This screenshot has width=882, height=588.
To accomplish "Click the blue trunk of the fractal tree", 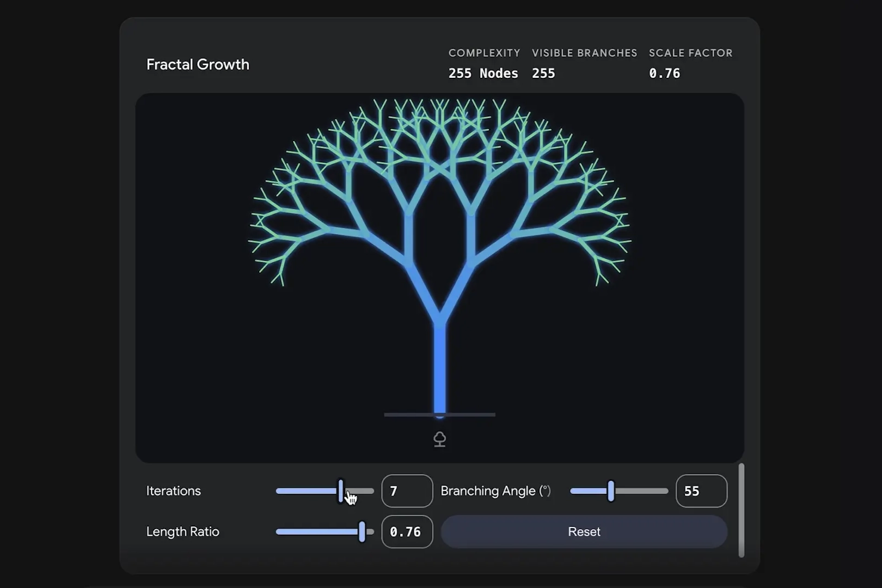I will pyautogui.click(x=439, y=370).
